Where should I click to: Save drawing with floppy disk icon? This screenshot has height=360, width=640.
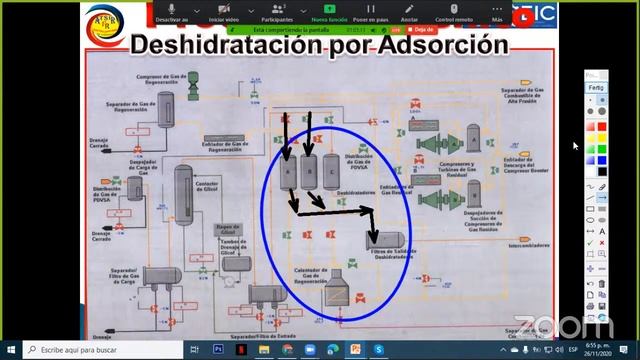pyautogui.click(x=602, y=306)
